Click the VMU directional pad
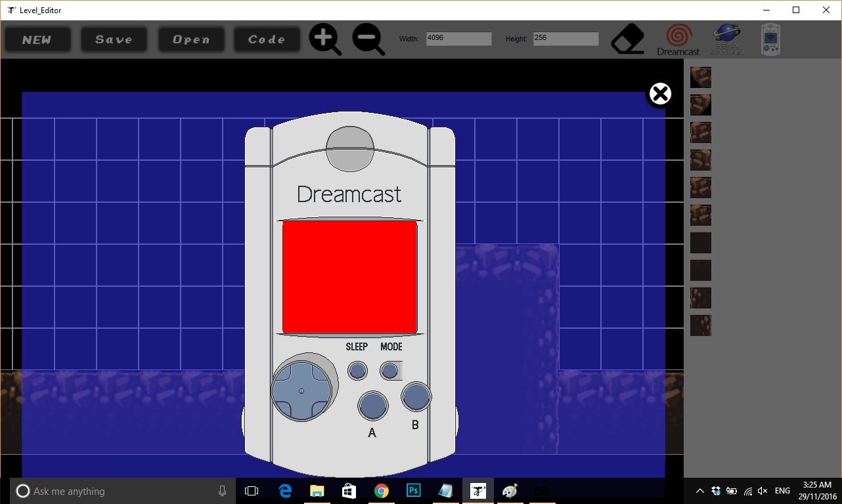842x504 pixels. [x=301, y=391]
